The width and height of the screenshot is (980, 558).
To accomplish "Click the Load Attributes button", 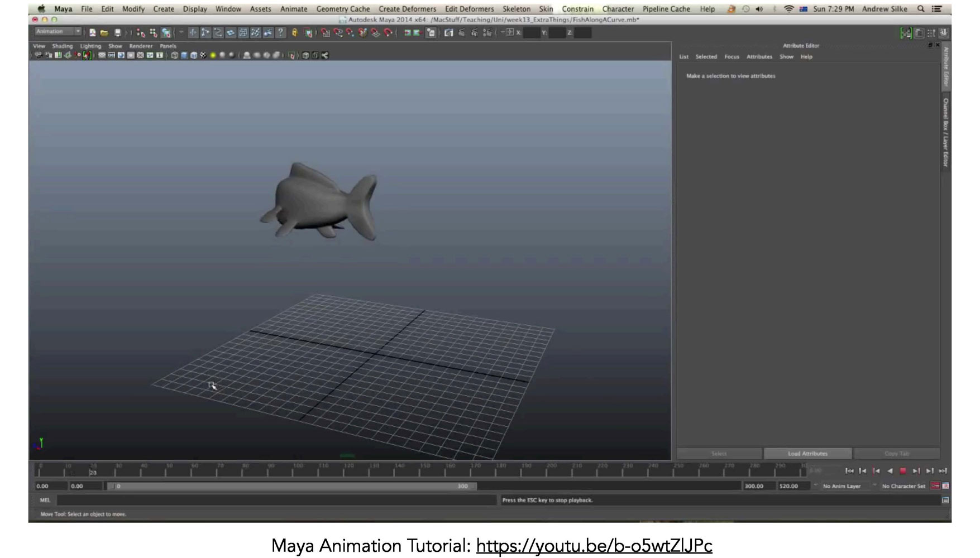I will pyautogui.click(x=807, y=454).
